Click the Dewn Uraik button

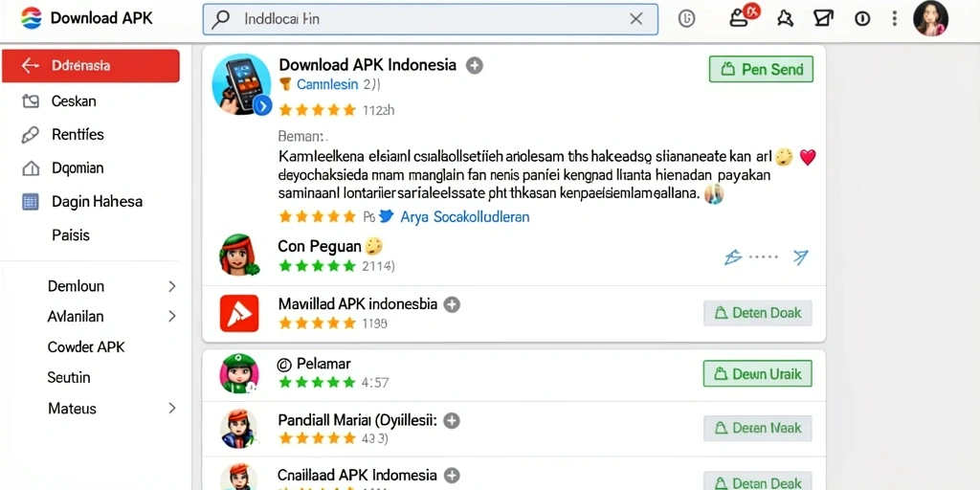tap(758, 374)
